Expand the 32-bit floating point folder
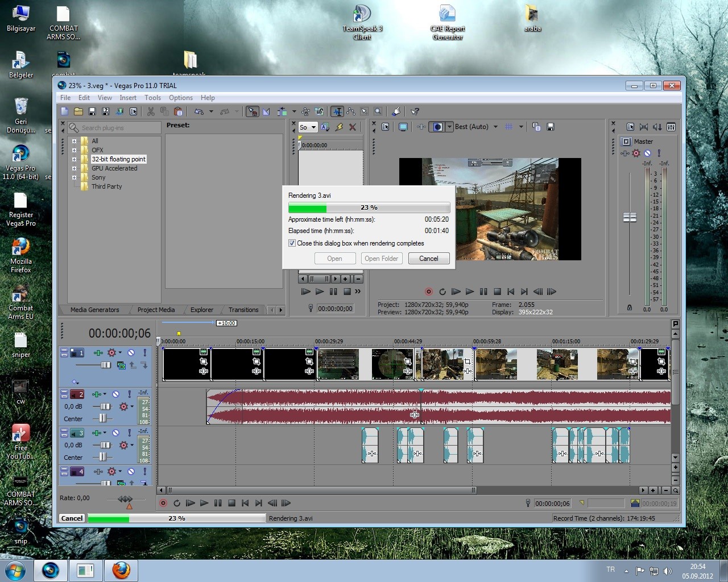Screen dimensions: 728x582 click(74, 159)
